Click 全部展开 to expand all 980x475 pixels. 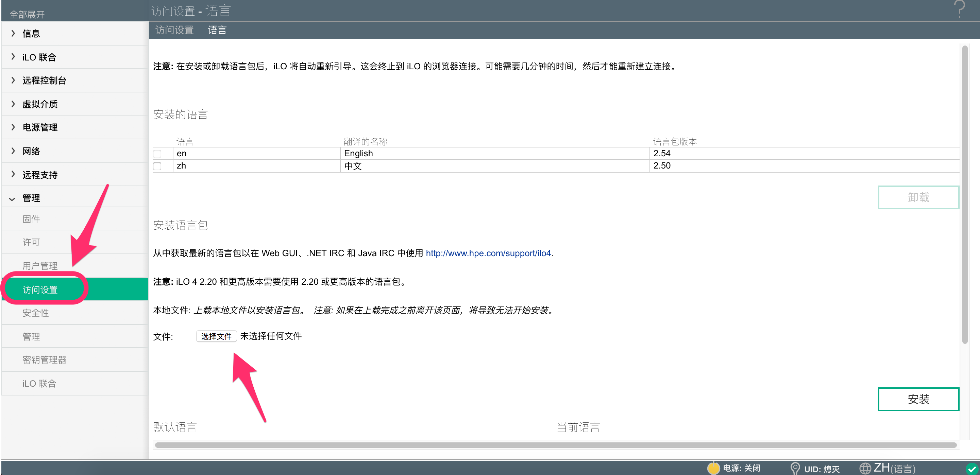[27, 14]
